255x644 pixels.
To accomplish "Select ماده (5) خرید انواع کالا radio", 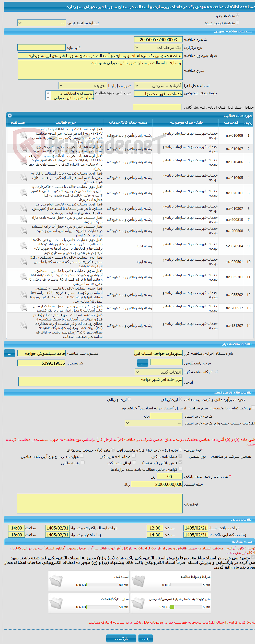I will (181, 450).
